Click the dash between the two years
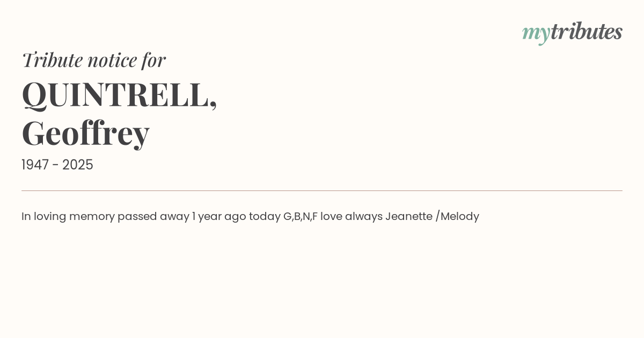This screenshot has height=338, width=644. tap(56, 165)
